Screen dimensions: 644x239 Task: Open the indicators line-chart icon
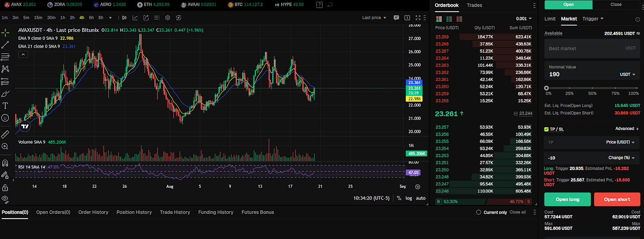[x=134, y=18]
